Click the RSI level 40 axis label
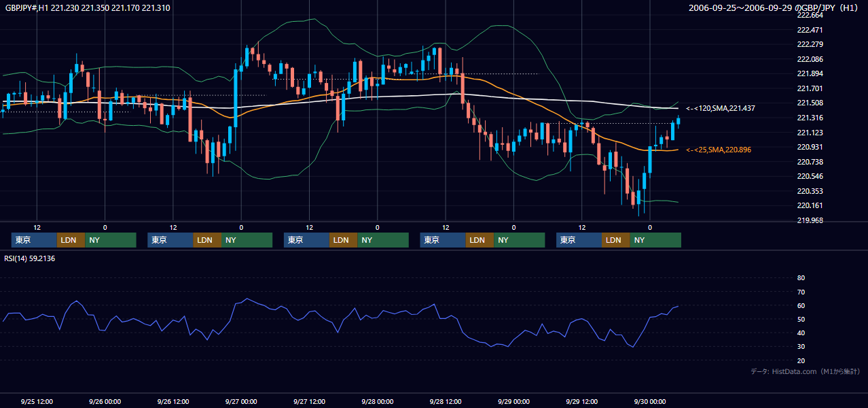 click(801, 333)
